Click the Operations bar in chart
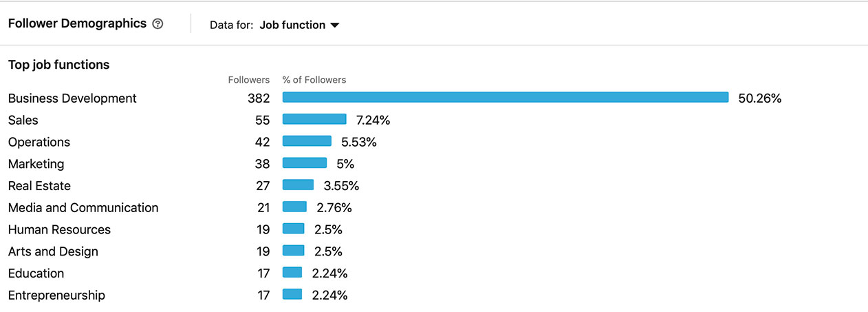868x312 pixels. 307,142
